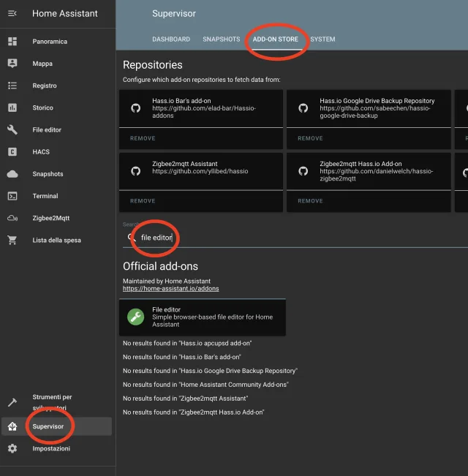Click the Supervisor home icon
The image size is (468, 476).
12,426
